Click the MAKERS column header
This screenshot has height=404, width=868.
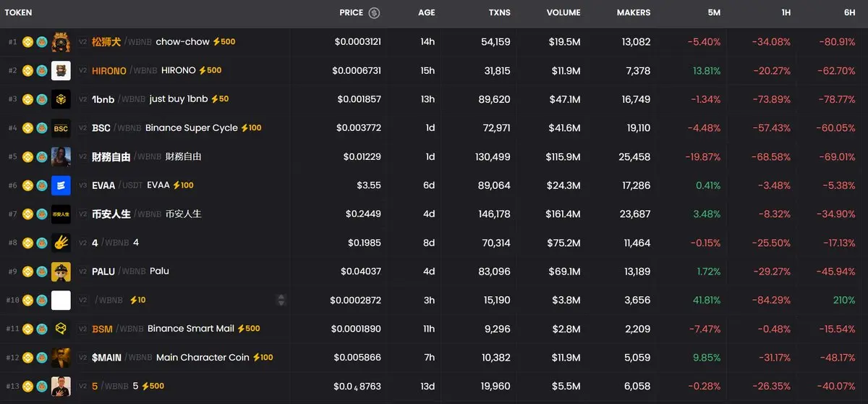(633, 12)
